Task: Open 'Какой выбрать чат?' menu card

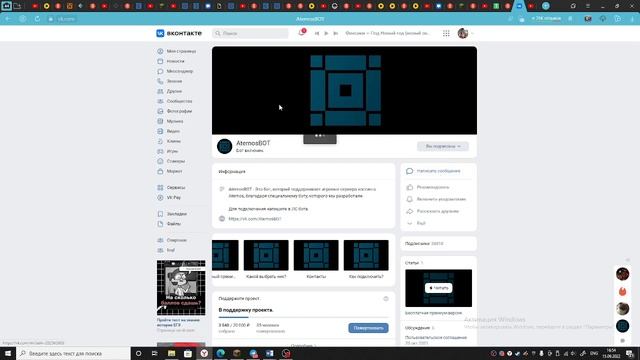Action: pos(266,259)
